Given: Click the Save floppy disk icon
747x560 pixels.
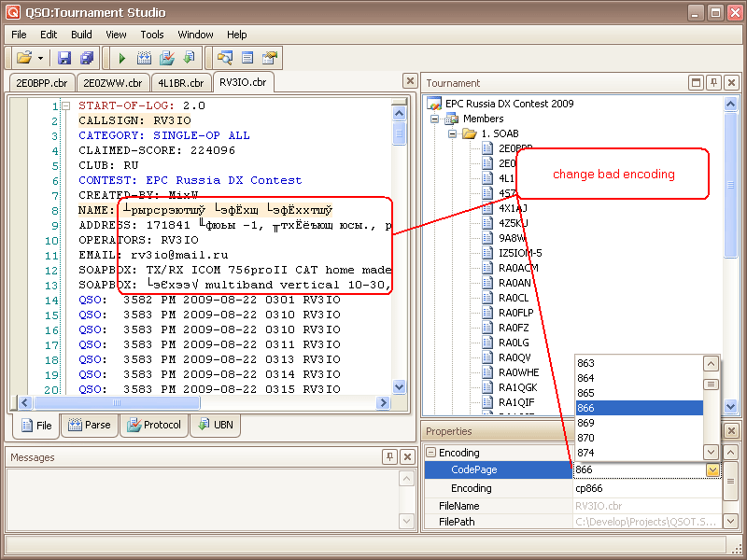Looking at the screenshot, I should 64,58.
